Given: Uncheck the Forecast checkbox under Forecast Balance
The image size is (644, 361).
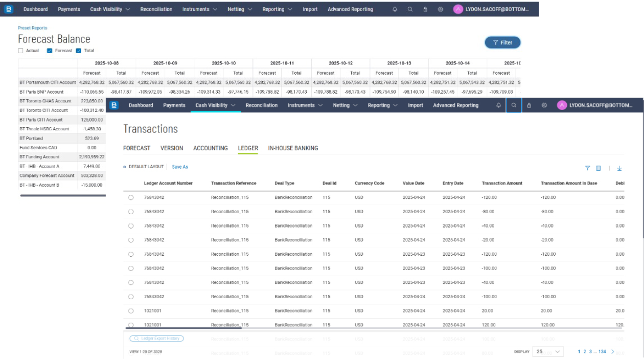Looking at the screenshot, I should 50,51.
